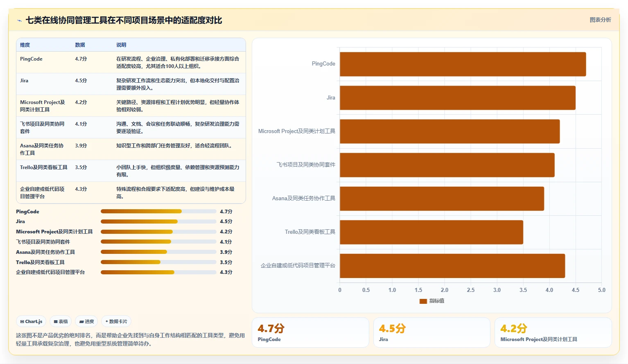Click the PingCode axis label in the chart

(323, 64)
